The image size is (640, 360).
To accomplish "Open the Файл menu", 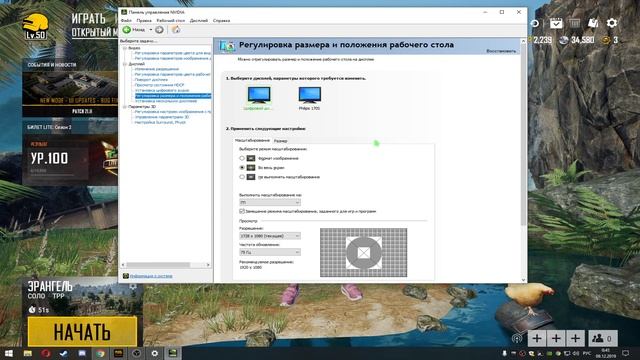I will pyautogui.click(x=126, y=20).
